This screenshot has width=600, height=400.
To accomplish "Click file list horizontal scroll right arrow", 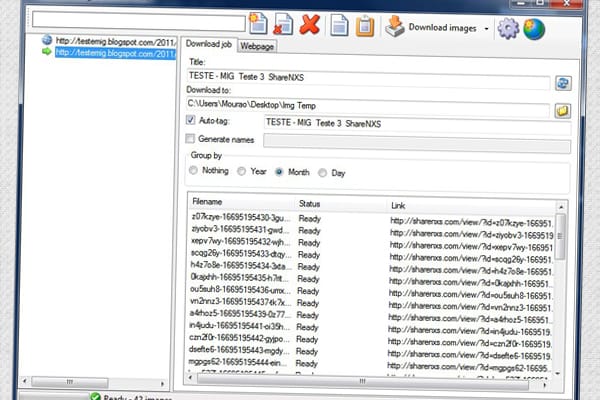I will pyautogui.click(x=544, y=385).
